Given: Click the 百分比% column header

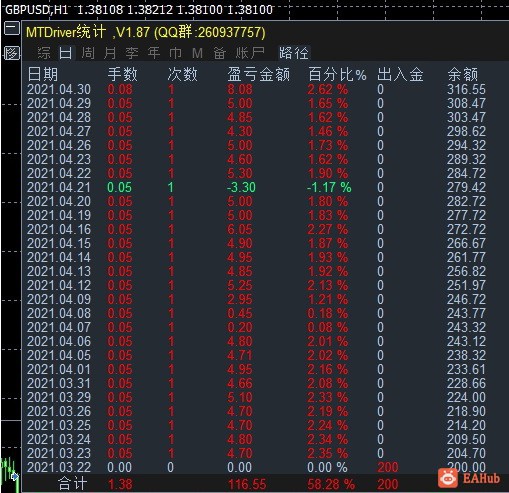Looking at the screenshot, I should point(337,74).
